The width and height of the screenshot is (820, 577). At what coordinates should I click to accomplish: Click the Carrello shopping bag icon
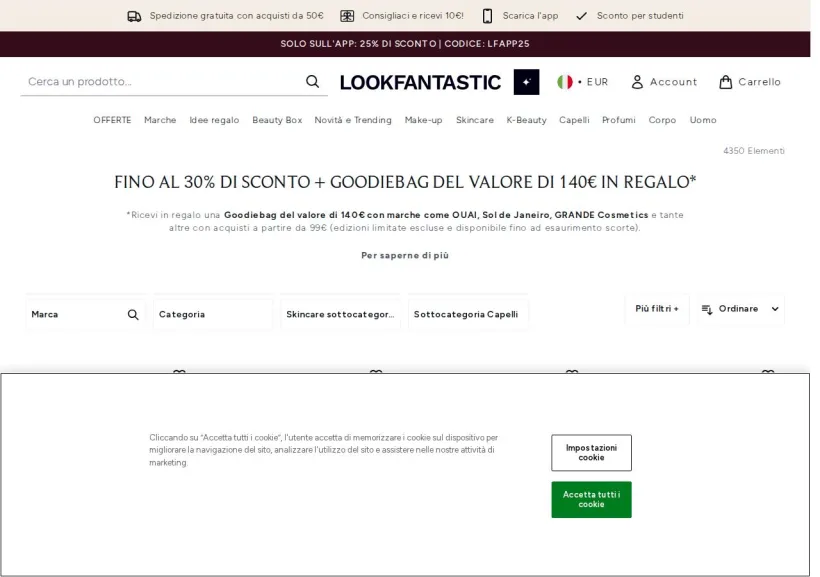[725, 82]
